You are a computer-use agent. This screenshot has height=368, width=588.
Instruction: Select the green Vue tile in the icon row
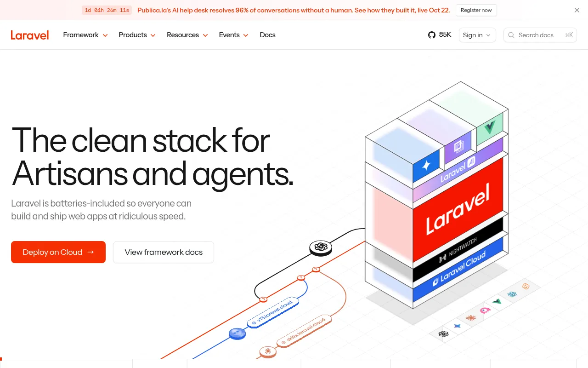tap(497, 302)
